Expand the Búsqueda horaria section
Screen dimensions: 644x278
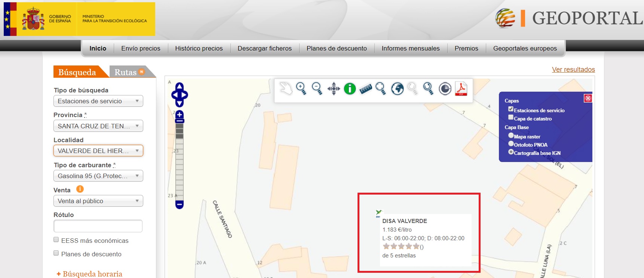(89, 274)
